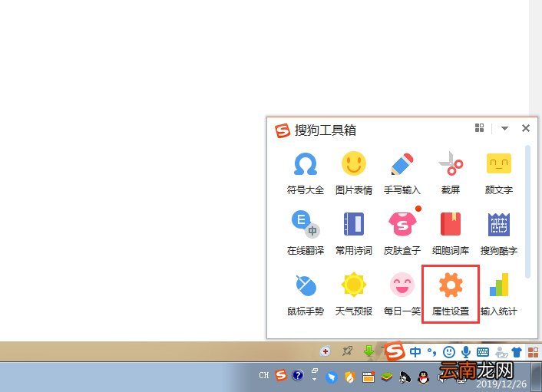Open 搜狗酷字 cool fonts tool
Viewport: 542px width, 392px height.
point(499,233)
